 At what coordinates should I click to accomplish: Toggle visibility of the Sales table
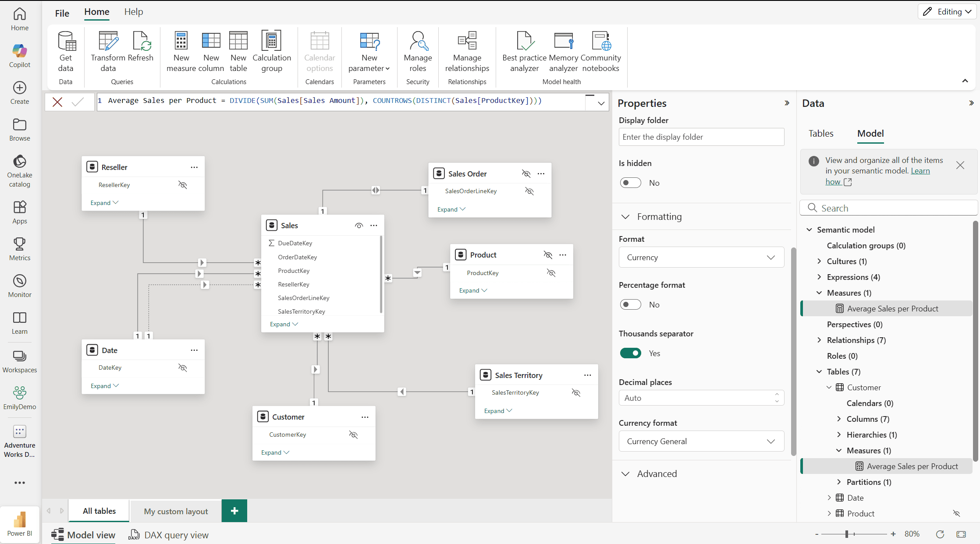[359, 226]
